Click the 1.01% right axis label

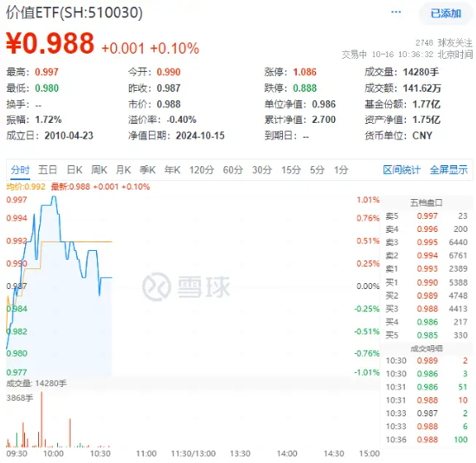(x=368, y=200)
